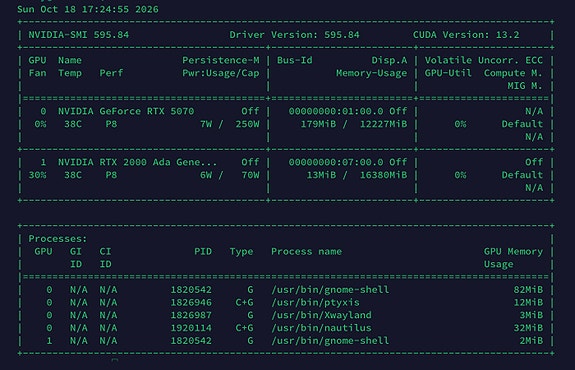
Task: Select the NVIDIA GeForce RTX 5070 name
Action: (x=126, y=111)
